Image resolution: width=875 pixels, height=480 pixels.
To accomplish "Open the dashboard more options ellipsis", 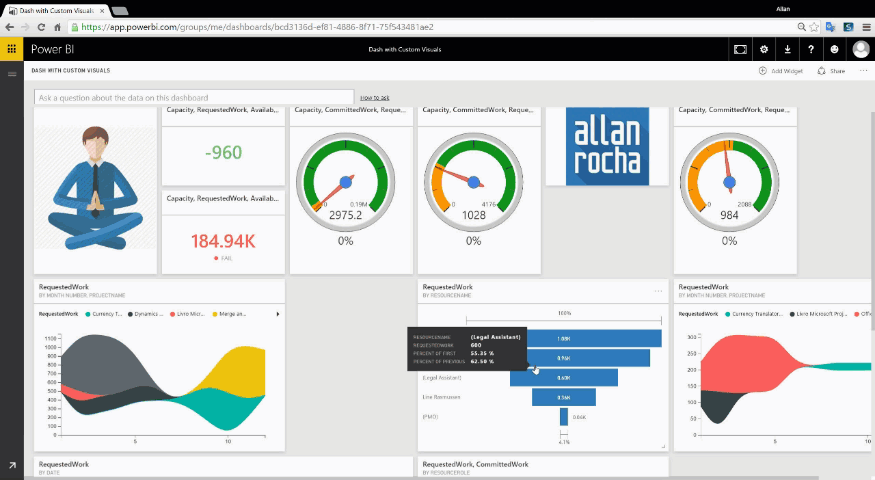I will 863,71.
